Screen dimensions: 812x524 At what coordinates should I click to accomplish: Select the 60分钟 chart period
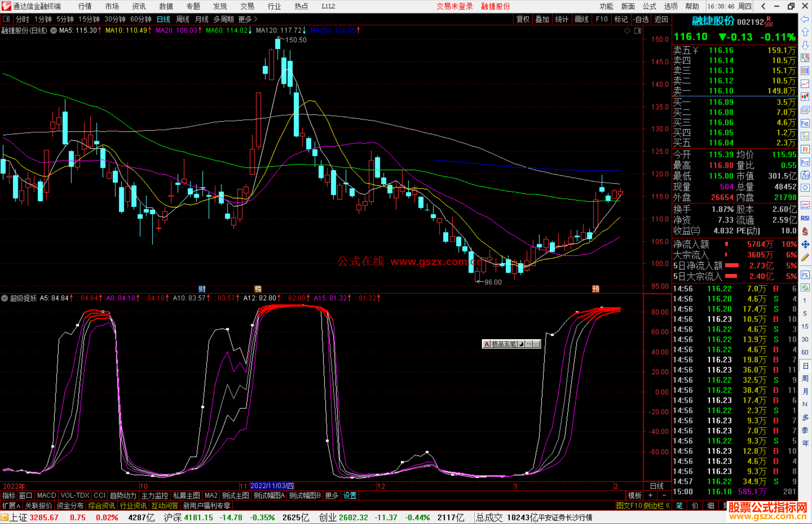[x=141, y=19]
